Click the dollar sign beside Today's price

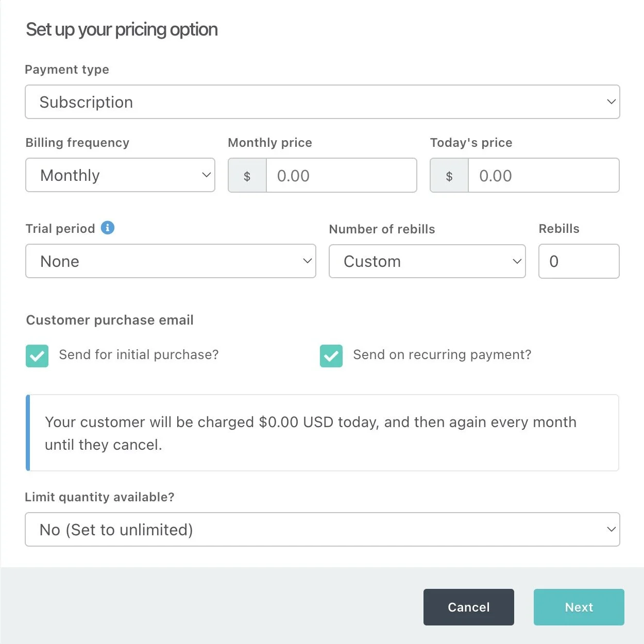click(449, 176)
